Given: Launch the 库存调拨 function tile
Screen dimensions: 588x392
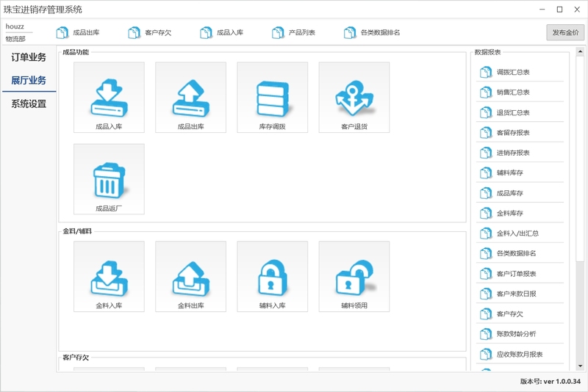Looking at the screenshot, I should click(x=272, y=98).
